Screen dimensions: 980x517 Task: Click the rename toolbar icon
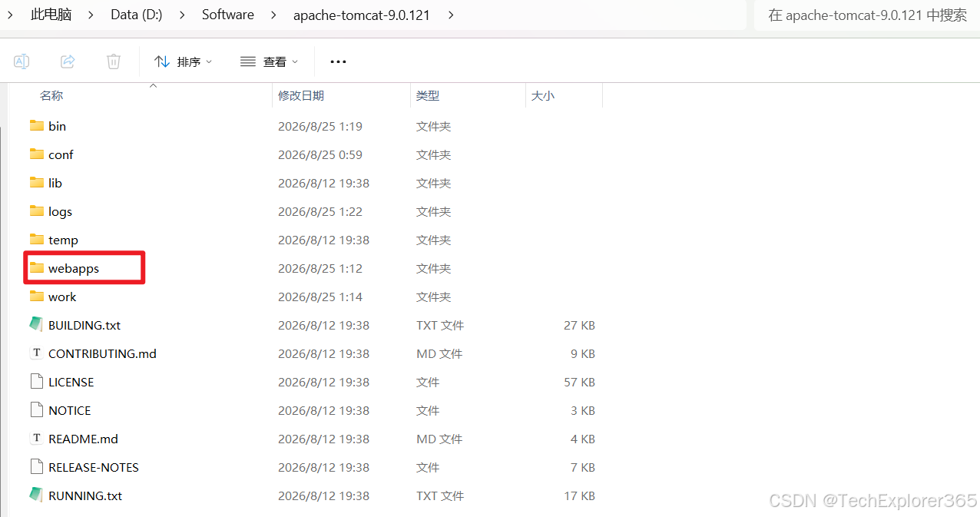(22, 61)
